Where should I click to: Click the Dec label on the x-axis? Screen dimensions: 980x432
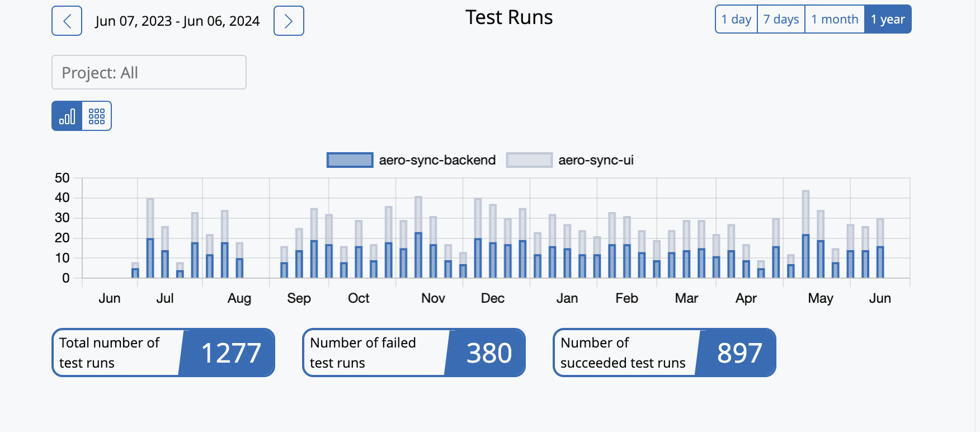click(493, 298)
